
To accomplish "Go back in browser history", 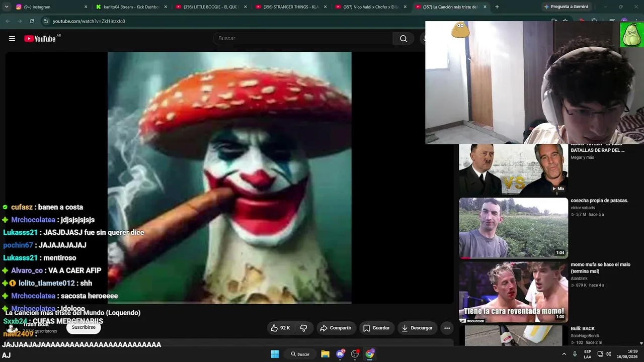I will (x=8, y=21).
